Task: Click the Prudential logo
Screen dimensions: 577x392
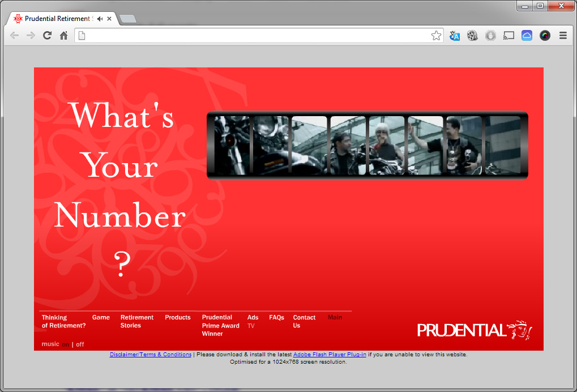Action: (475, 330)
